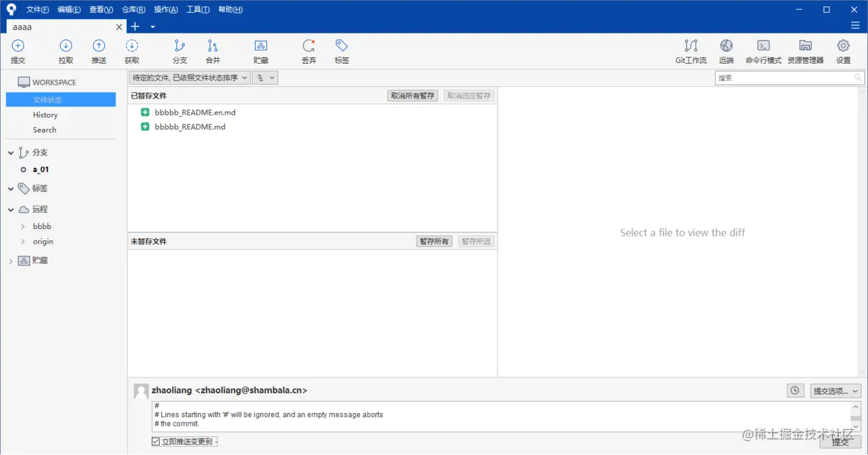Open the pending files sort dropdown
The image size is (868, 455).
point(190,78)
